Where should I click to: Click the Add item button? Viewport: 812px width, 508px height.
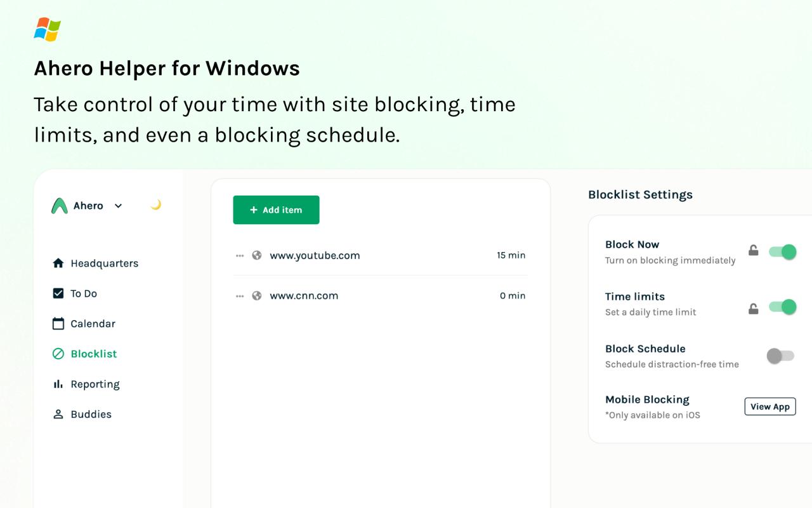[x=276, y=210]
